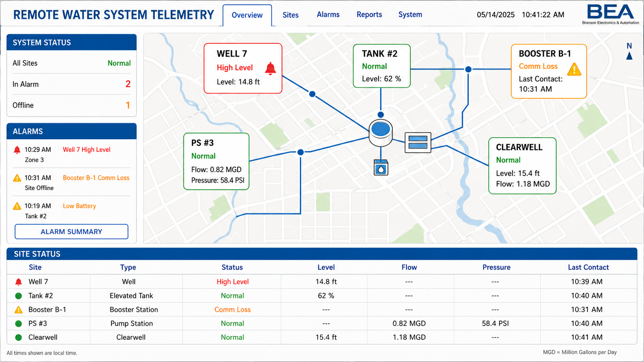
Task: Click Comm Loss status in table
Action: click(x=233, y=310)
